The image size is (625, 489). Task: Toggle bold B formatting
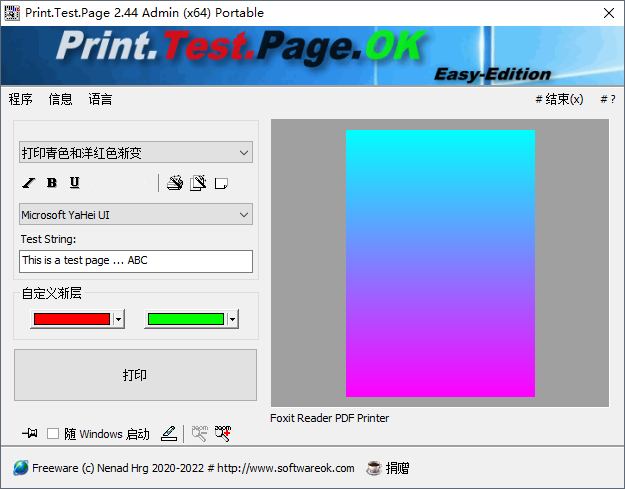pyautogui.click(x=51, y=183)
